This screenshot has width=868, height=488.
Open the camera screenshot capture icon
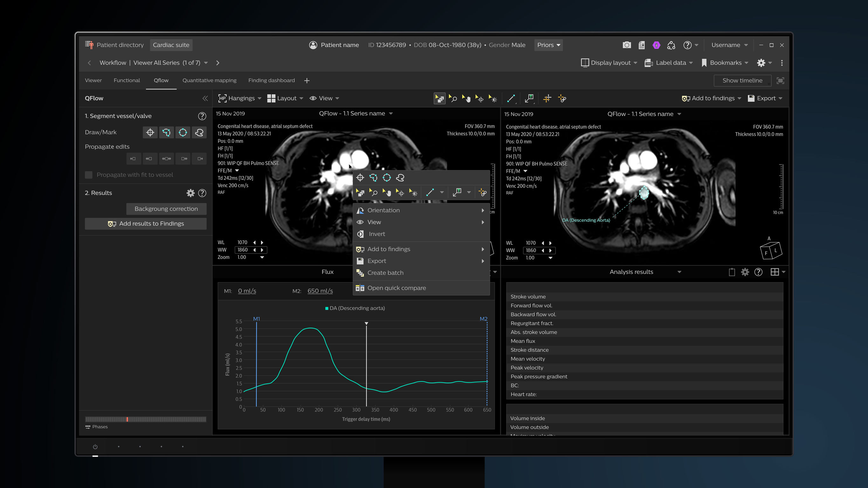tap(626, 45)
